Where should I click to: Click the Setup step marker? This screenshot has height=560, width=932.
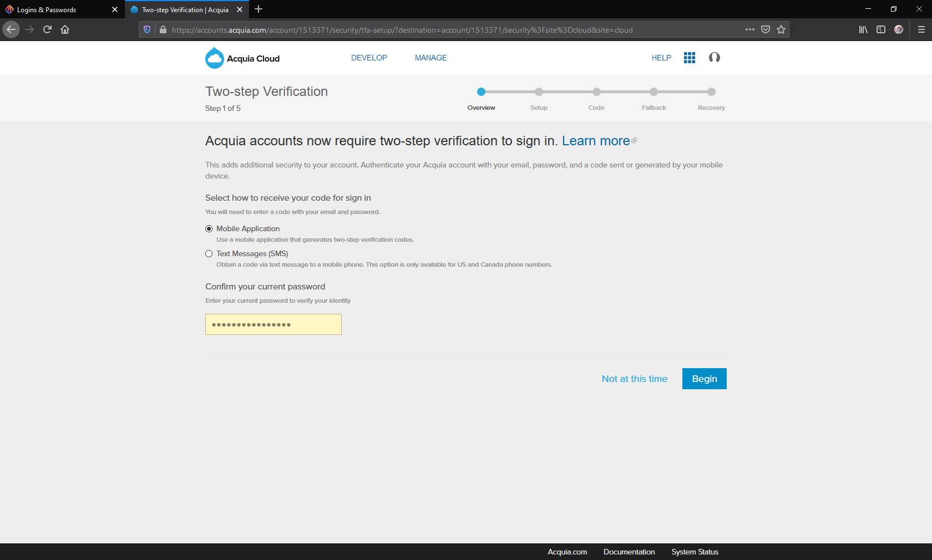539,91
